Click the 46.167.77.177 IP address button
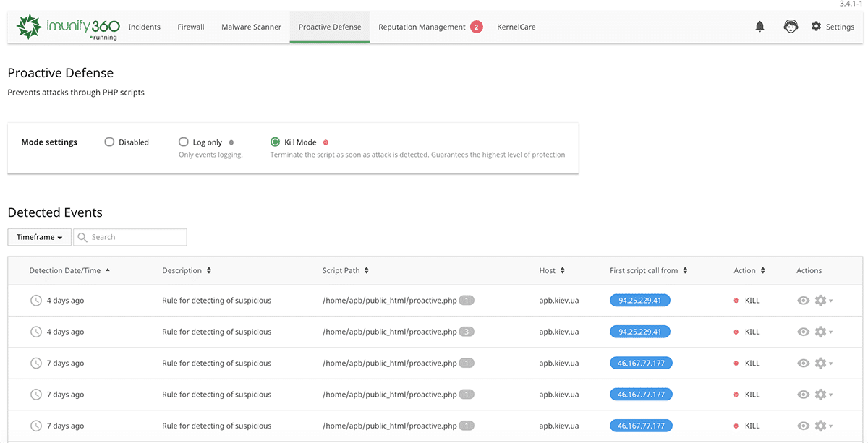The image size is (868, 443). pyautogui.click(x=641, y=363)
